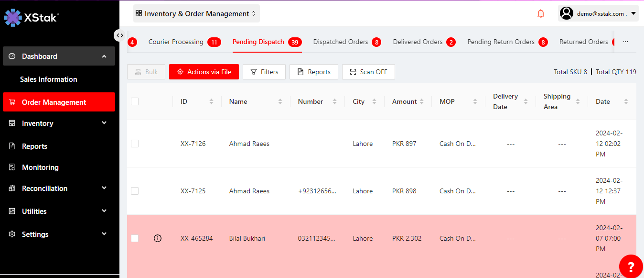Click the red help question mark icon
644x278 pixels.
(631, 267)
